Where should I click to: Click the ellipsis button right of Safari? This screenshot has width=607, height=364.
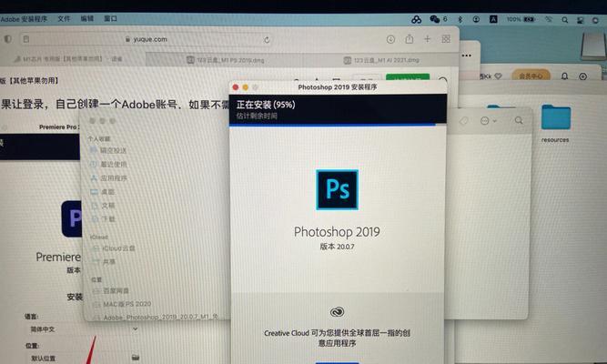click(x=467, y=56)
